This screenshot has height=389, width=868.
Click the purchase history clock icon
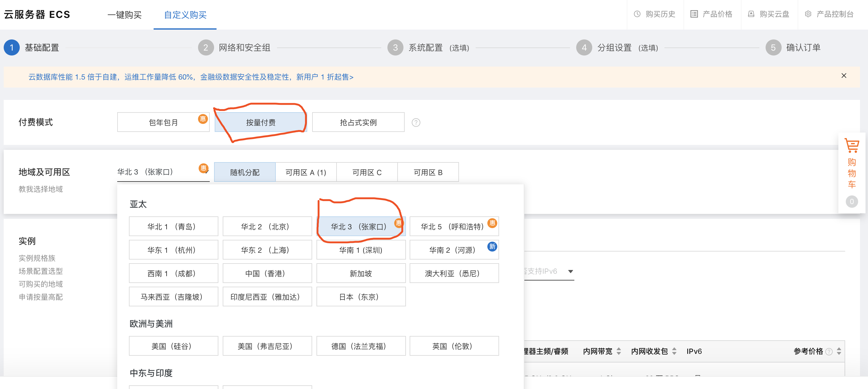[x=637, y=14]
